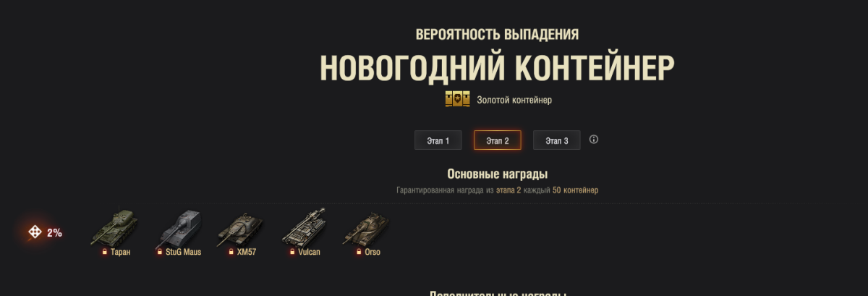Click the Золотой контейнер label

point(514,100)
